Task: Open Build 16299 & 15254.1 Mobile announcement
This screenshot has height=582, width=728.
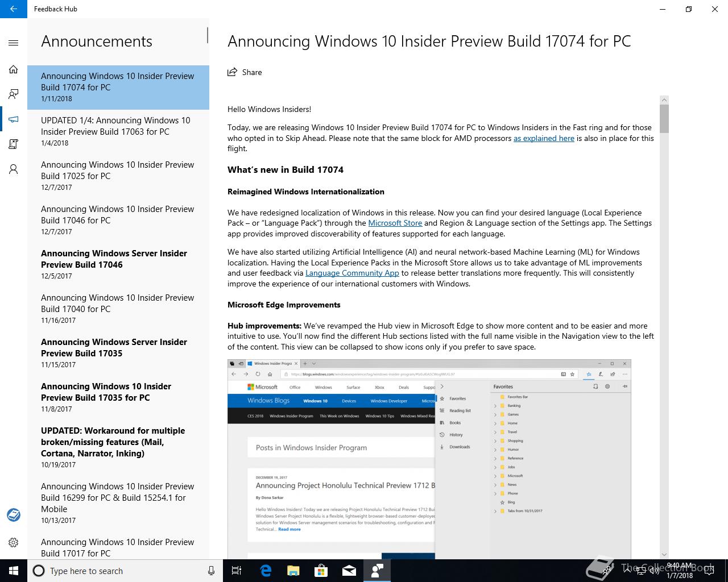Action: tap(118, 503)
